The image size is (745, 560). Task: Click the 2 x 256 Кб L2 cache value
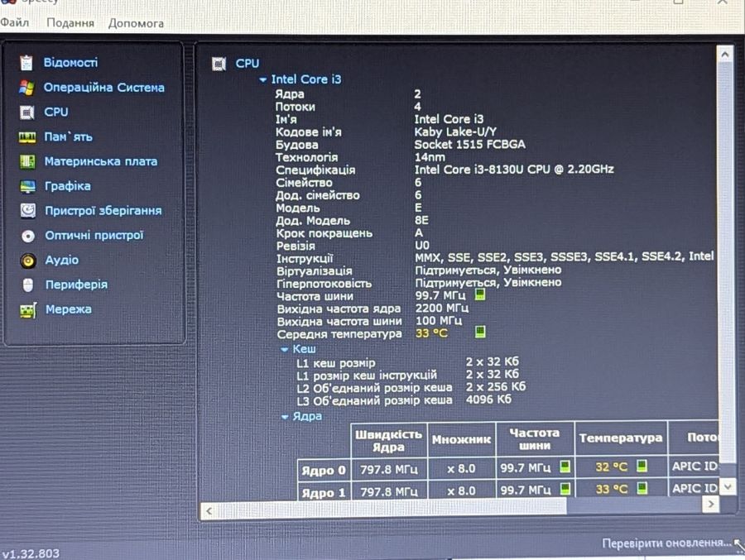pyautogui.click(x=496, y=386)
